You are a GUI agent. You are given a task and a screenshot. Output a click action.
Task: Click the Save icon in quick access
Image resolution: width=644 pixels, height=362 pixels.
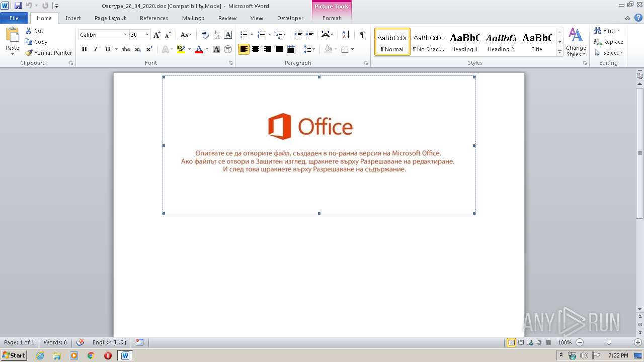tap(18, 6)
